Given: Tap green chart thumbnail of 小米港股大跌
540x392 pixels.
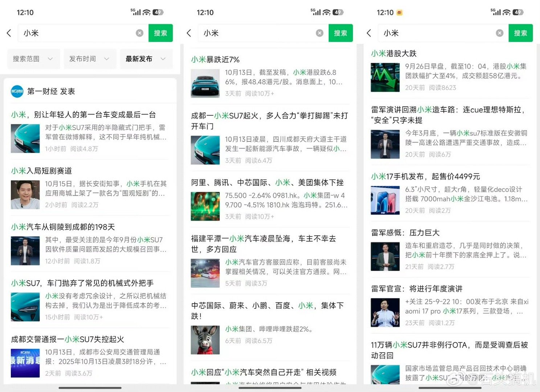Looking at the screenshot, I should 385,77.
